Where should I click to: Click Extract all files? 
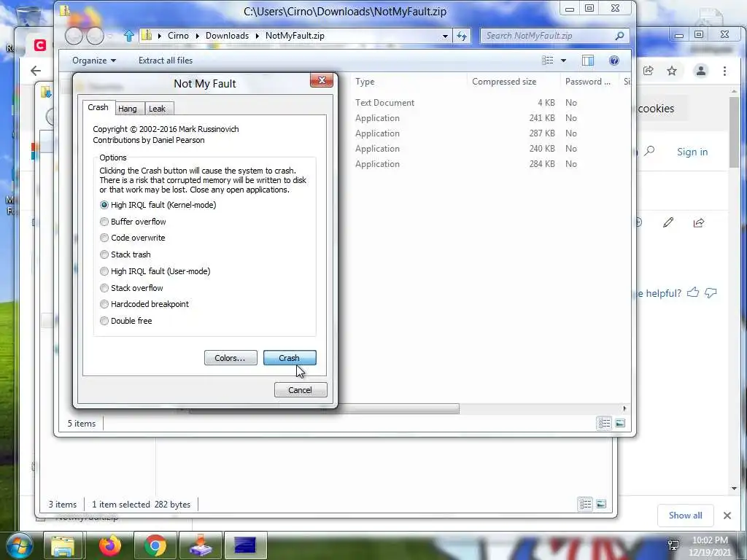pos(166,61)
